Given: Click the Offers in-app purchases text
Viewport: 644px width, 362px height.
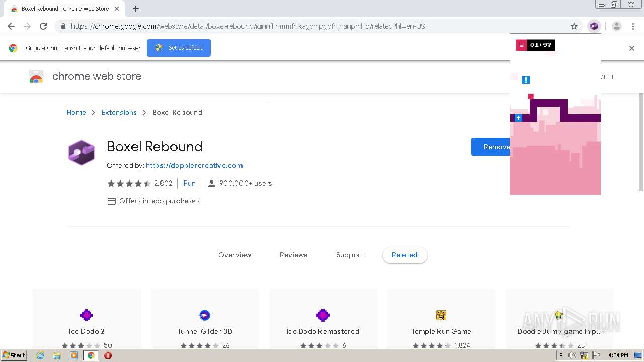Looking at the screenshot, I should [x=159, y=201].
